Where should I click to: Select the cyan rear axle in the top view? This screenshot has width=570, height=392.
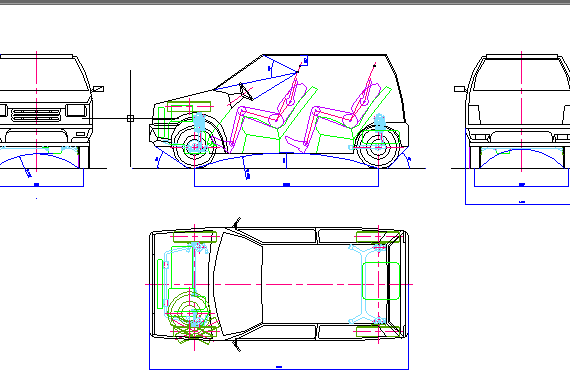[x=367, y=284]
